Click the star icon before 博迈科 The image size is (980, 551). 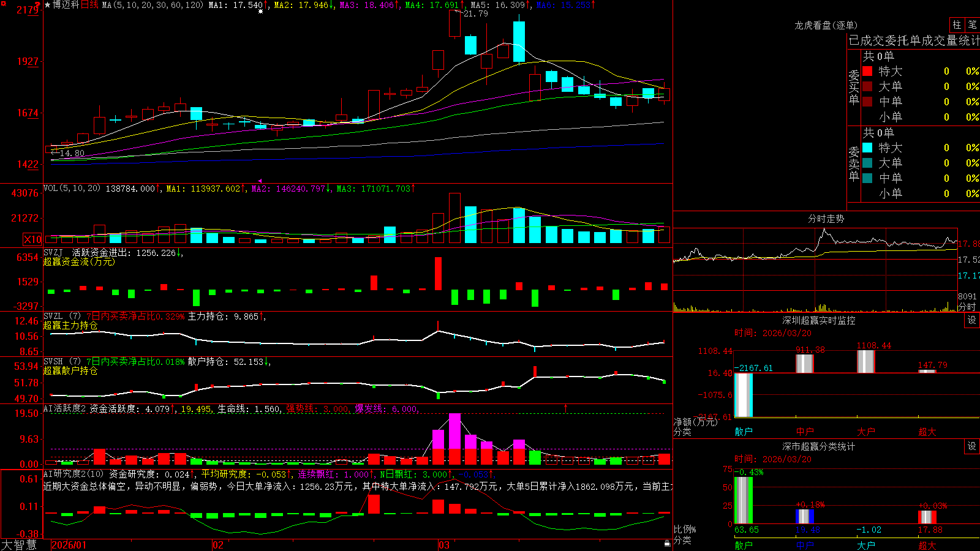tap(48, 5)
